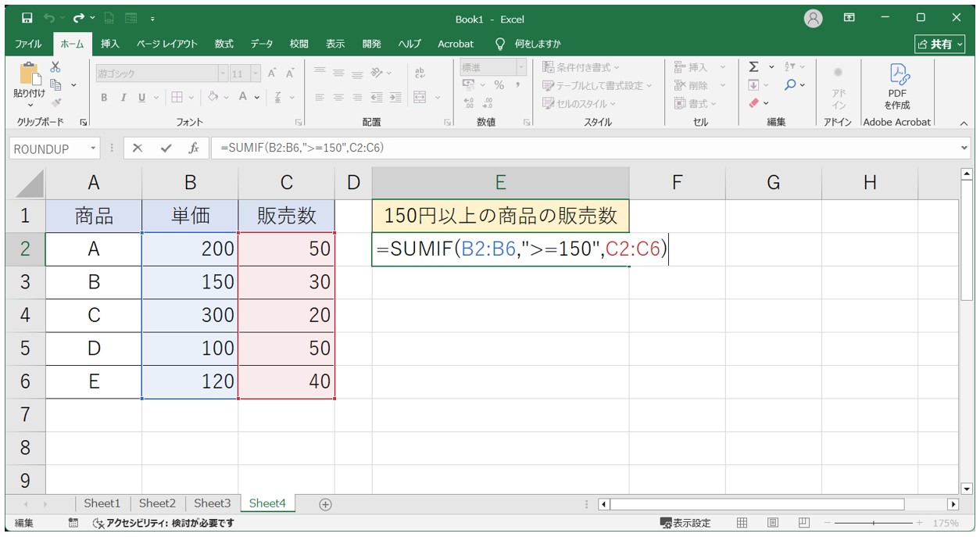Click the Increase Font Size icon
Screen dimensions: 980x537
click(x=272, y=73)
